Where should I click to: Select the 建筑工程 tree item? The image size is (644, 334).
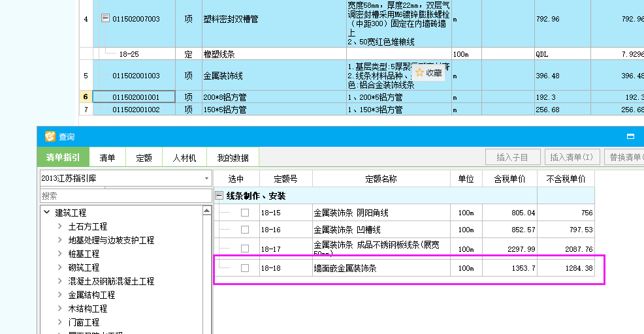click(x=71, y=213)
